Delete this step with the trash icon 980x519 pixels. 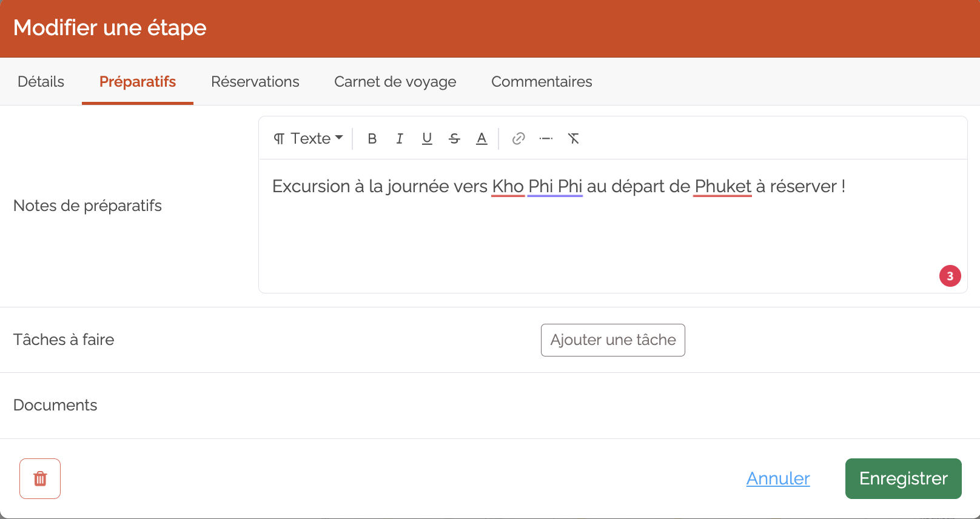40,478
